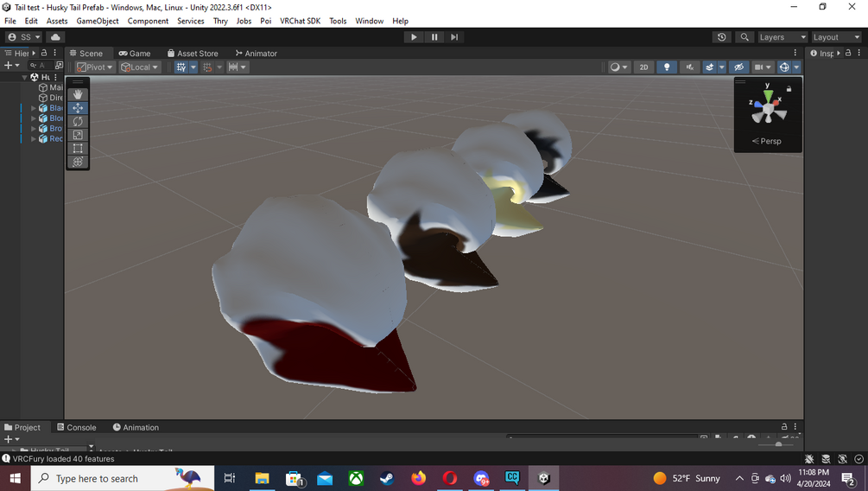Switch to the Console tab
The height and width of the screenshot is (491, 868).
(76, 427)
